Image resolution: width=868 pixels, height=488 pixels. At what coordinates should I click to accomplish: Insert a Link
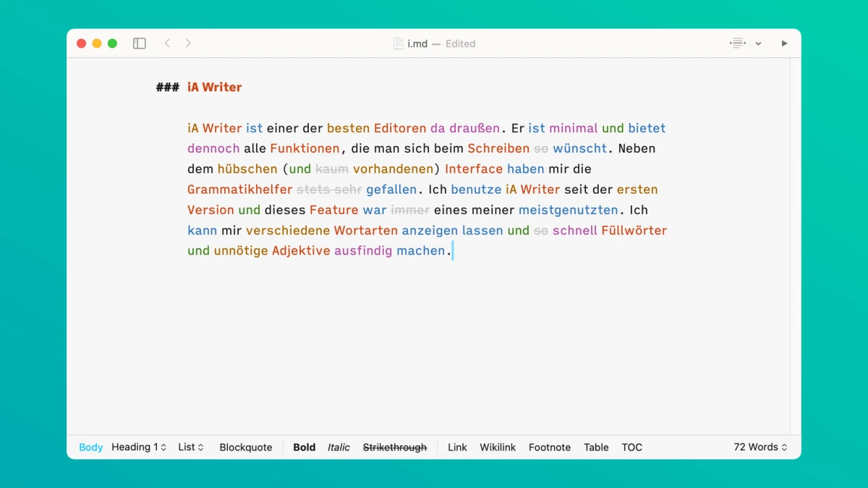pos(457,448)
